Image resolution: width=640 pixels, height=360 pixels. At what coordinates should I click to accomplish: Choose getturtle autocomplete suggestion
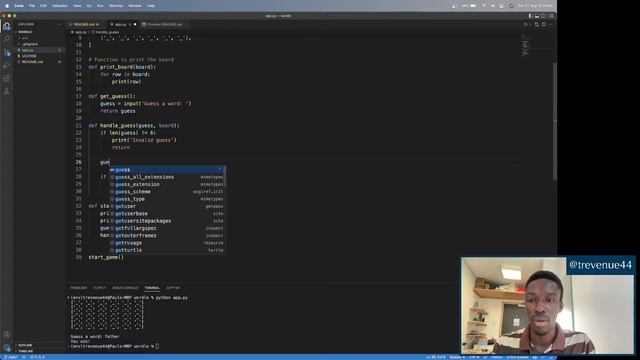pos(167,250)
